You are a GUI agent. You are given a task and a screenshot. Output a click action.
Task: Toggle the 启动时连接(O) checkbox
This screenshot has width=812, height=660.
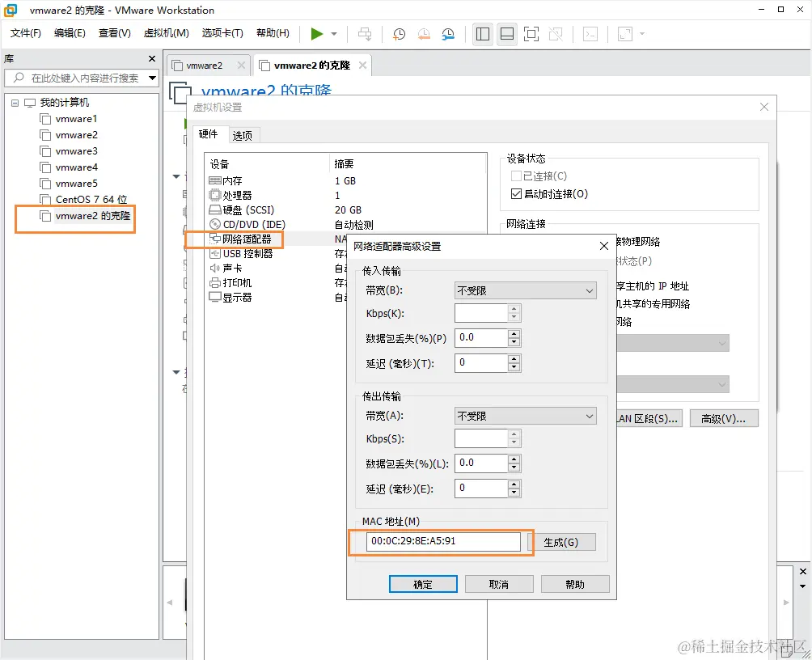pyautogui.click(x=516, y=194)
